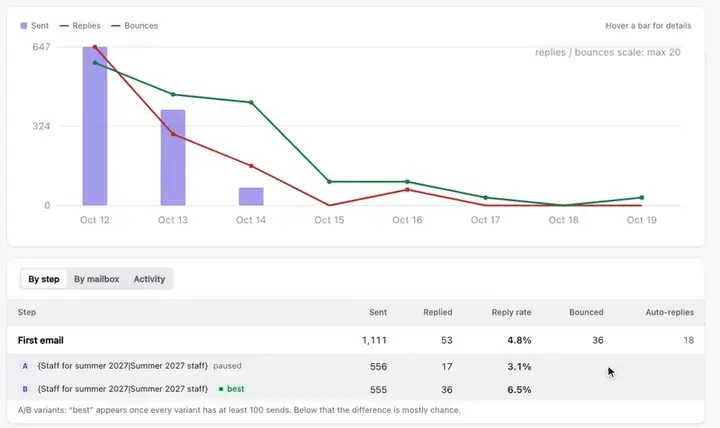Click the Oct 16 axis label
The width and height of the screenshot is (720, 428).
(407, 220)
